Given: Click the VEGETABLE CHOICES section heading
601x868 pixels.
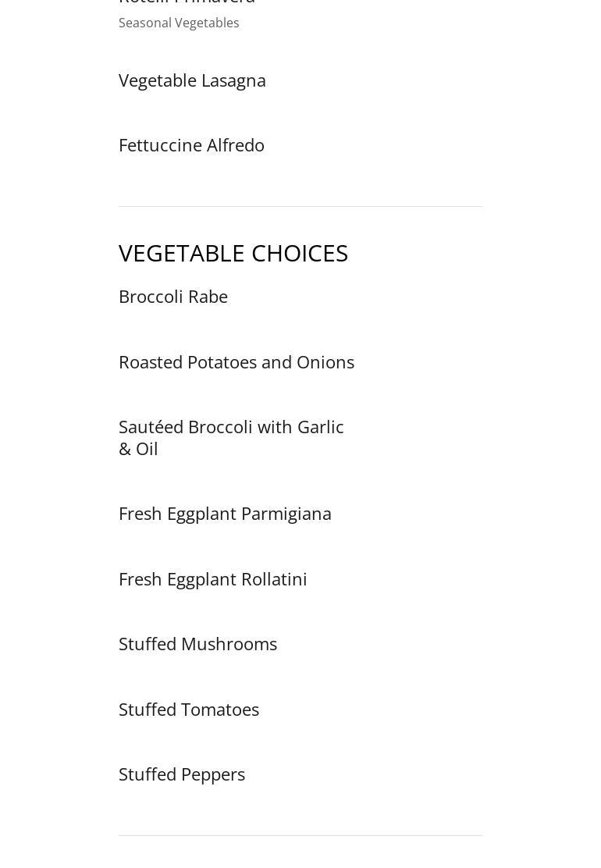Looking at the screenshot, I should pos(233,253).
